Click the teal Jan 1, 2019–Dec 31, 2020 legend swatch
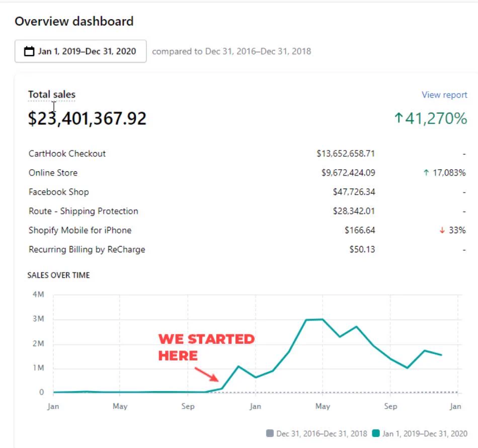Screen dimensions: 478x448 click(376, 433)
